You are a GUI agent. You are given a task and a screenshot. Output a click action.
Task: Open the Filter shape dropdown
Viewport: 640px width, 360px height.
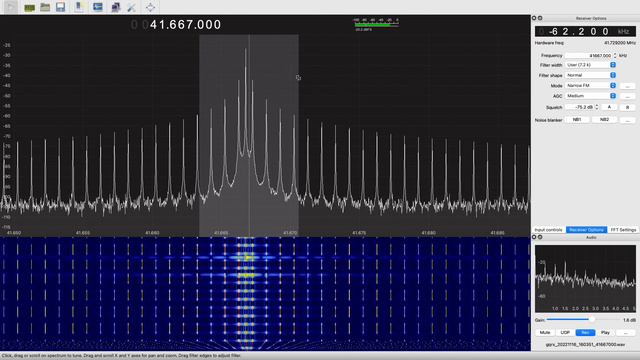[590, 75]
